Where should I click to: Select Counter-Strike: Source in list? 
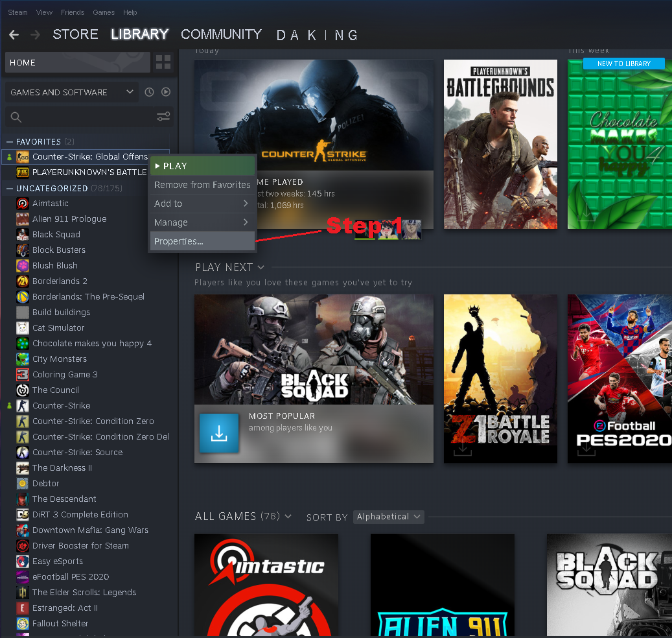[78, 453]
